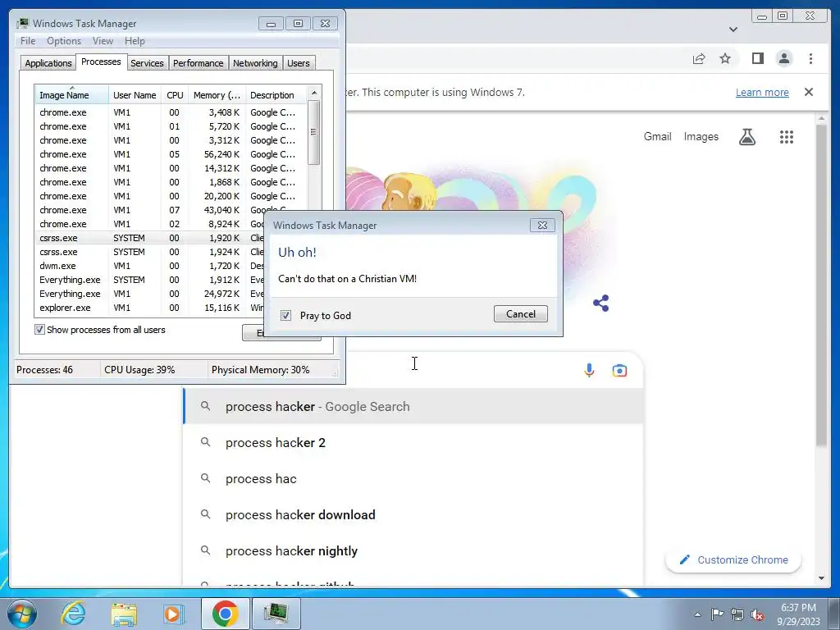Screen dimensions: 840x630
Task: Switch to the Services tab
Action: [147, 62]
